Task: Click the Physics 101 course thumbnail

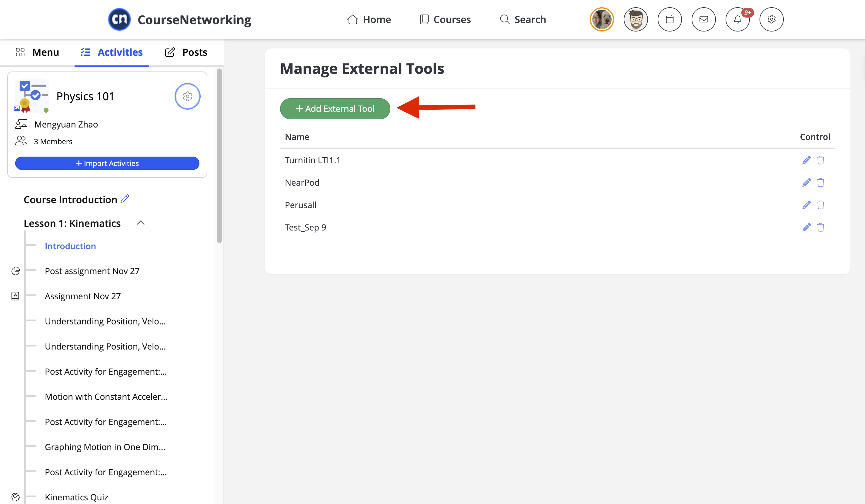Action: coord(32,96)
